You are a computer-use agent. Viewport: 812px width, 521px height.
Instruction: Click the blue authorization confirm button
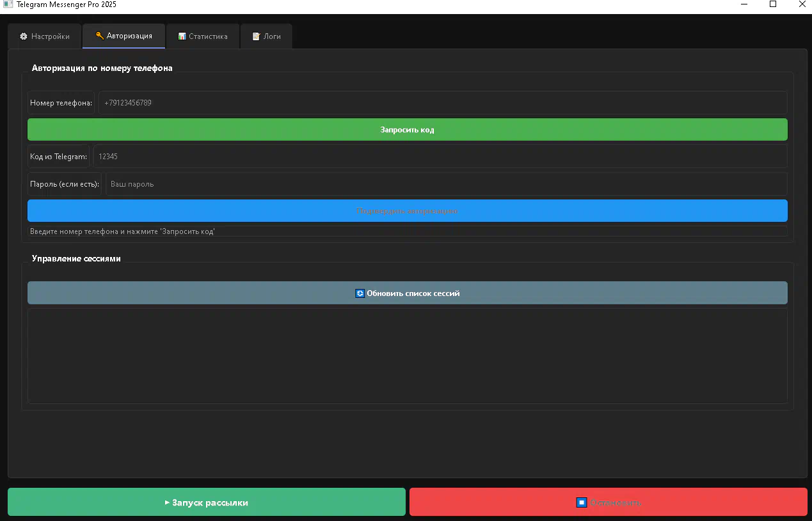(x=408, y=211)
